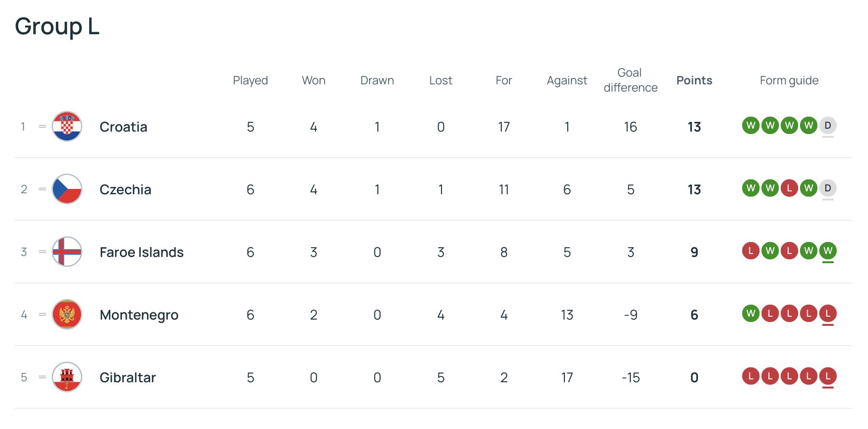
Task: Click the Form guide column header
Action: pos(789,80)
